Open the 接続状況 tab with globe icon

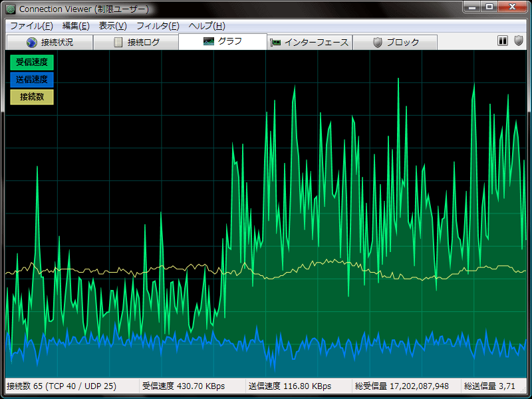coord(50,43)
